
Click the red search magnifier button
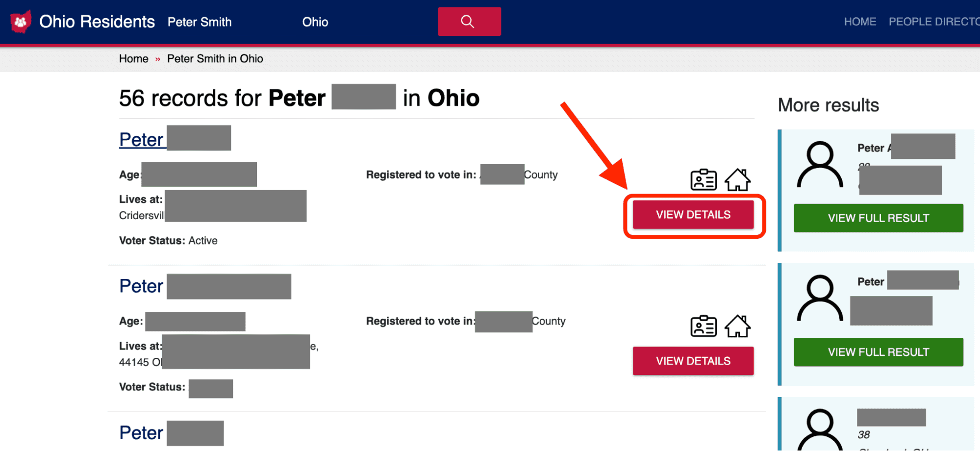[x=469, y=22]
